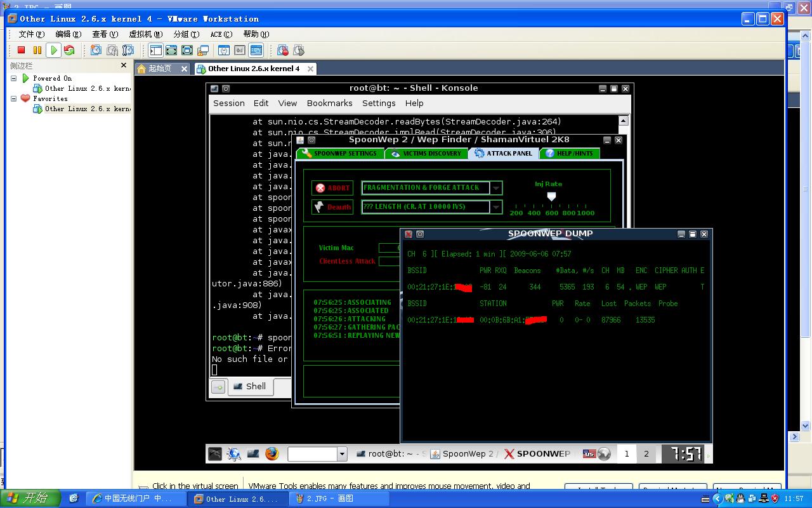The height and width of the screenshot is (508, 812).
Task: Open the 文件(F) menu
Action: click(32, 34)
